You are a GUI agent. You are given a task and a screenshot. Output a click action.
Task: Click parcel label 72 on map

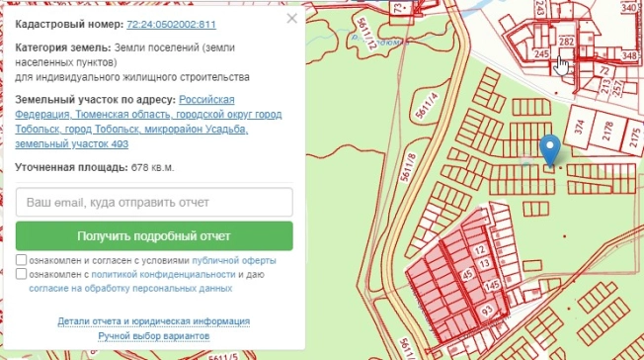tap(604, 71)
